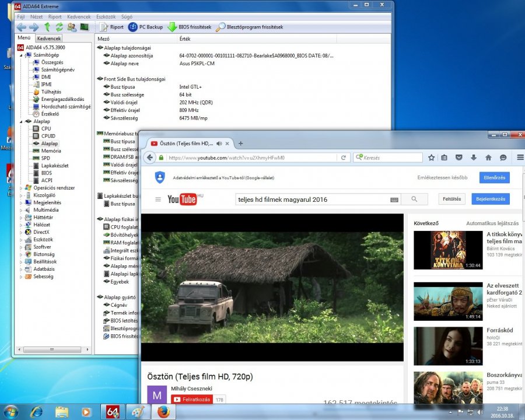Collapse the Számítógép tree node
Screen dimensions: 525x420
pyautogui.click(x=21, y=55)
